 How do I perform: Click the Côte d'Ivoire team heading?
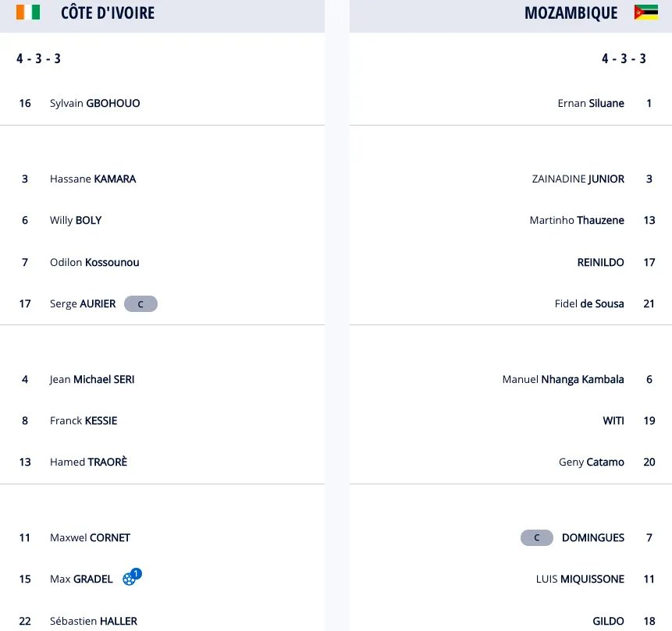pos(108,13)
